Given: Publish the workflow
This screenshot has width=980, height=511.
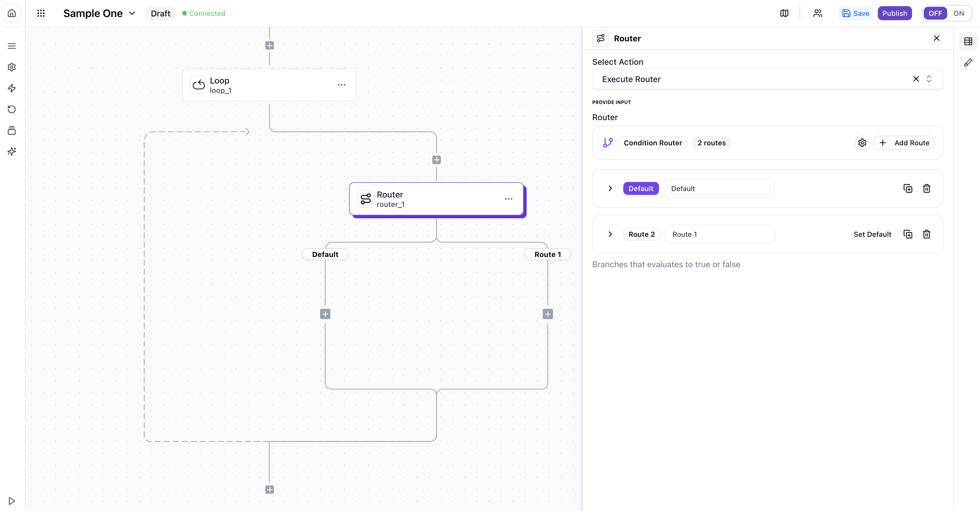Looking at the screenshot, I should (895, 13).
